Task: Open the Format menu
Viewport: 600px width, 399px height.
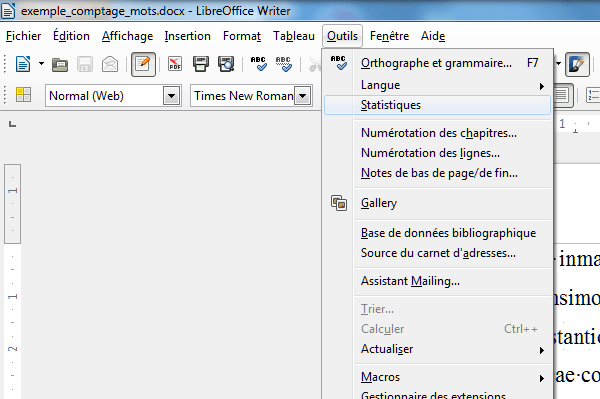Action: click(x=242, y=36)
